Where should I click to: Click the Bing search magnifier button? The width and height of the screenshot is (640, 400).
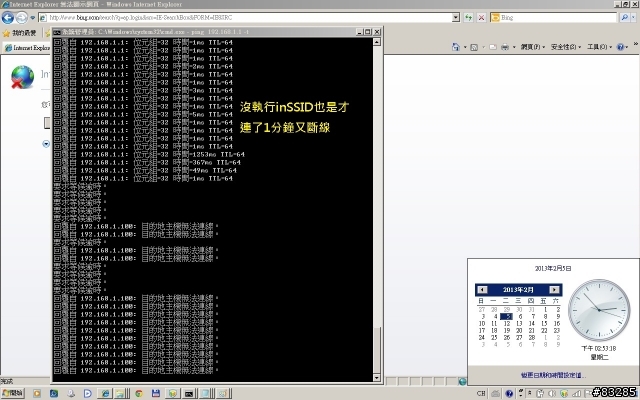tap(624, 18)
